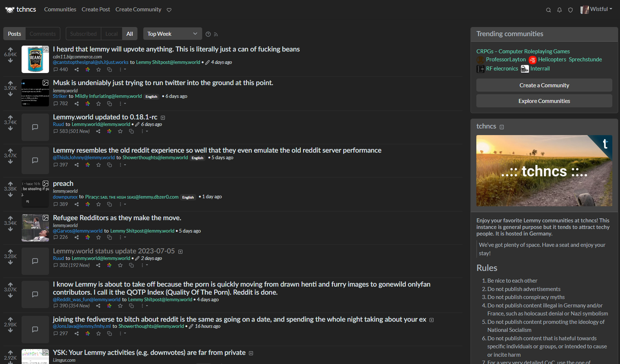Image resolution: width=620 pixels, height=364 pixels.
Task: Open the Wistful user menu
Action: click(596, 9)
